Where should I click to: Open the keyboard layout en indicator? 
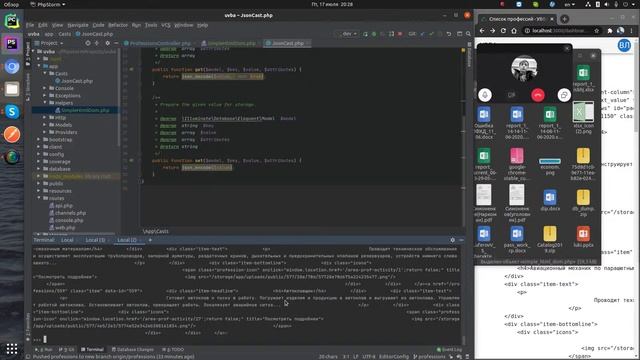(569, 4)
